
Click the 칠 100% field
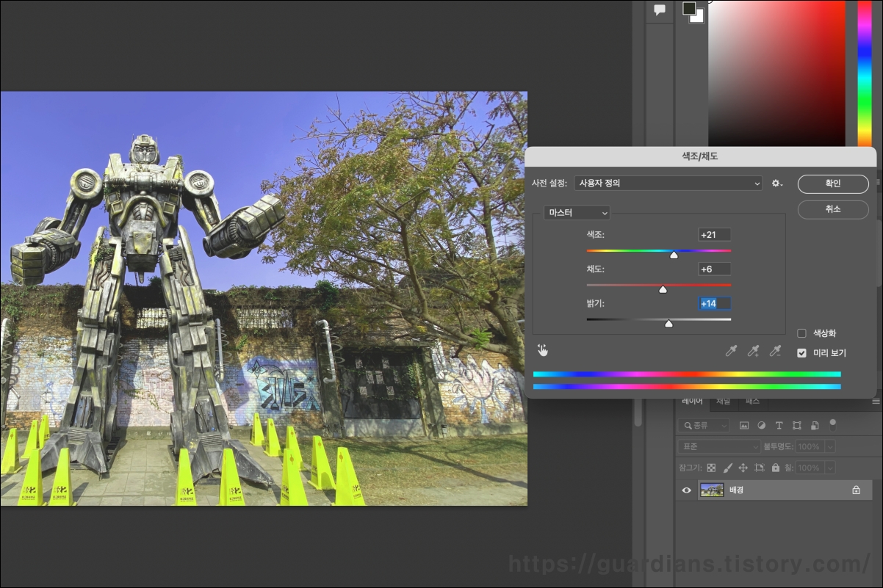(810, 468)
